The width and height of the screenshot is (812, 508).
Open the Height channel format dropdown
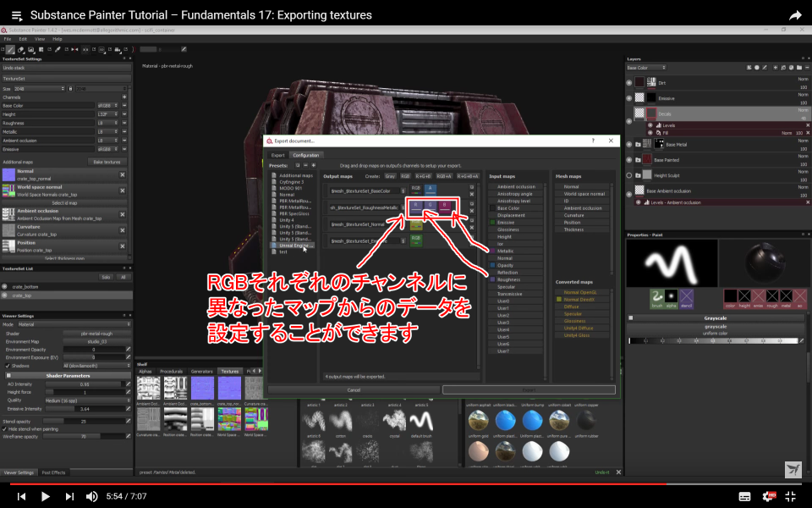click(107, 114)
